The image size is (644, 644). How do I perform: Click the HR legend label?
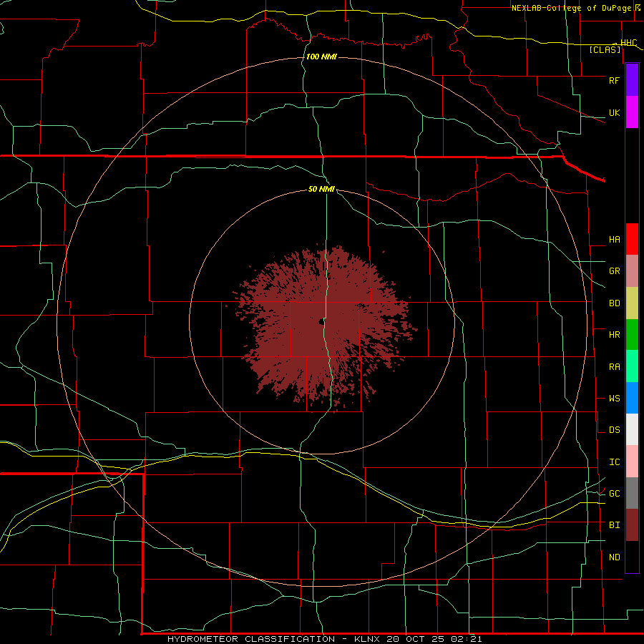pyautogui.click(x=614, y=335)
